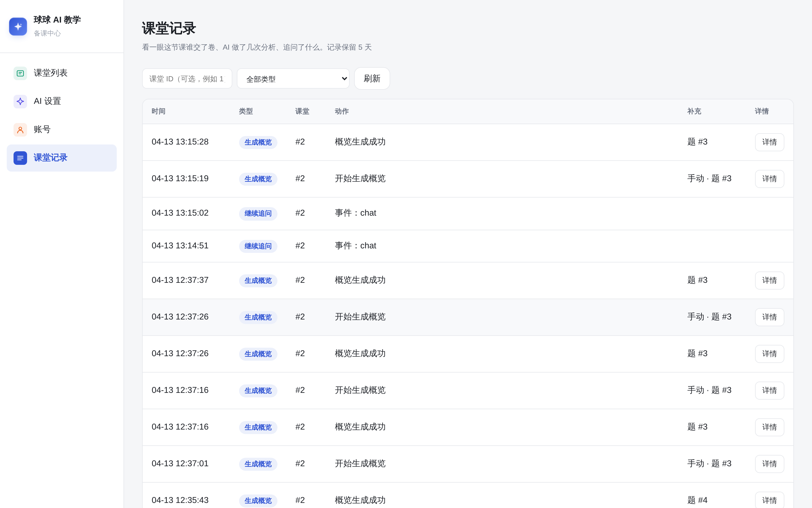Go to 账号 in the sidebar
Screen dimensions: 812x508
62,130
